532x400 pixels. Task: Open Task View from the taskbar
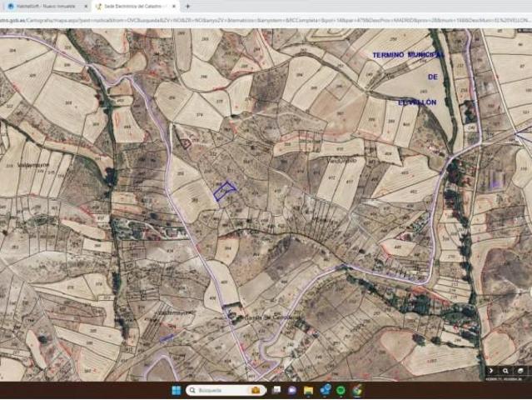click(276, 390)
